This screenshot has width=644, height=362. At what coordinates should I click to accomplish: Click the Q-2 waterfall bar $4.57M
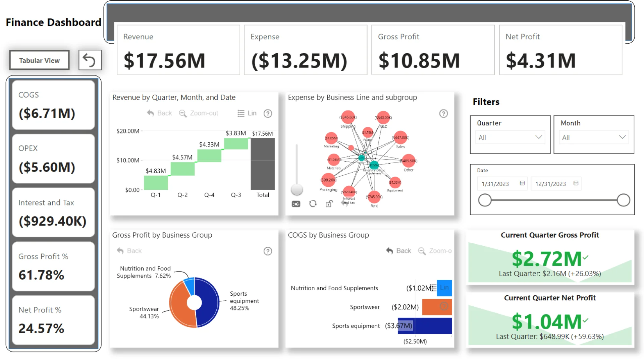click(182, 169)
